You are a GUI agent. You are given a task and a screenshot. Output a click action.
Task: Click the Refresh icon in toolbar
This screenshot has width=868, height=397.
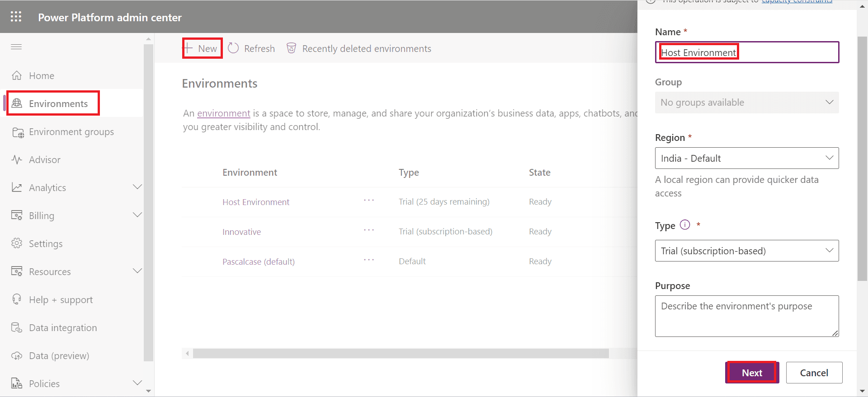233,48
